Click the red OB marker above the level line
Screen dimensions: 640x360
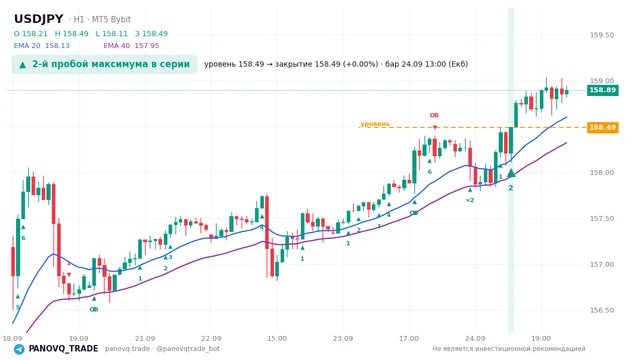tap(434, 116)
